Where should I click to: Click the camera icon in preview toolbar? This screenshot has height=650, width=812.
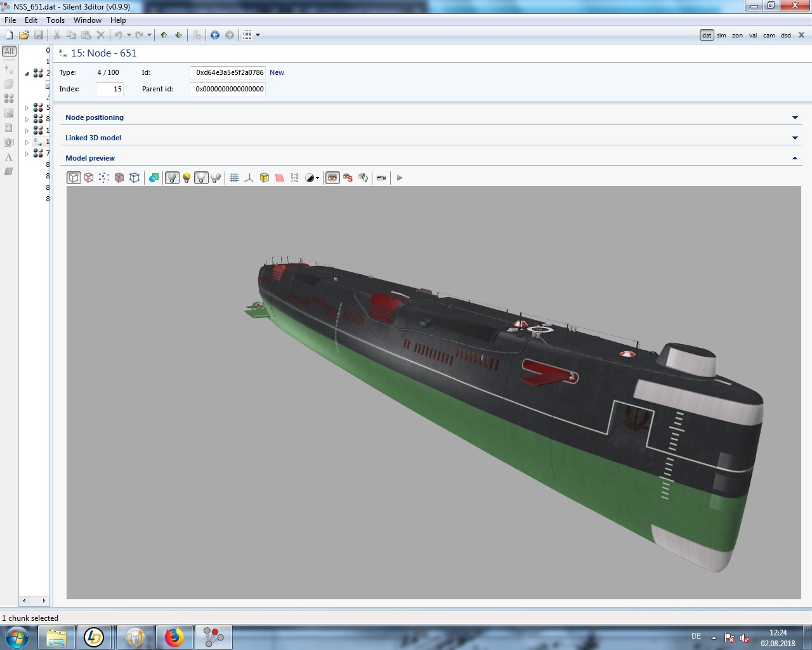(x=381, y=178)
